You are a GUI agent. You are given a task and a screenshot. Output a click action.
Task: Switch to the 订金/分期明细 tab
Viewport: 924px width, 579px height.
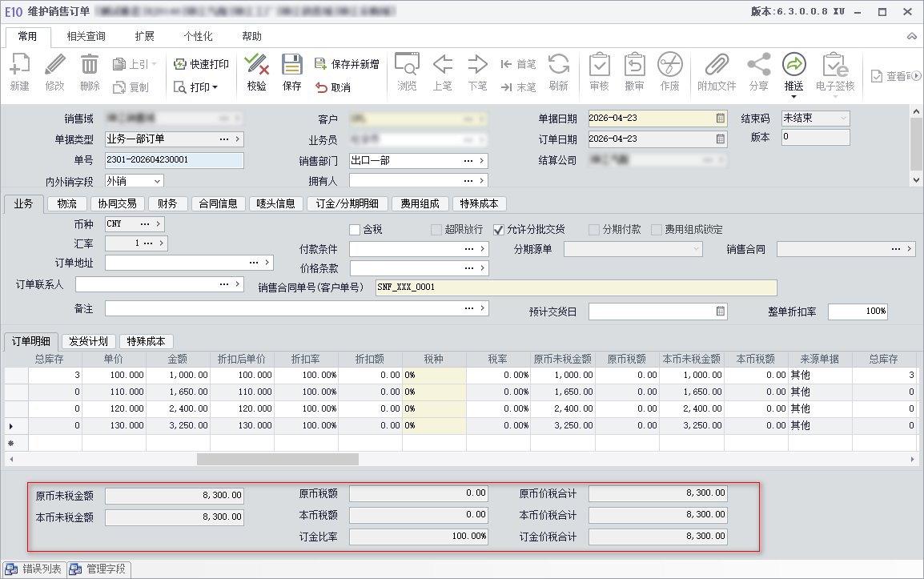pos(347,204)
